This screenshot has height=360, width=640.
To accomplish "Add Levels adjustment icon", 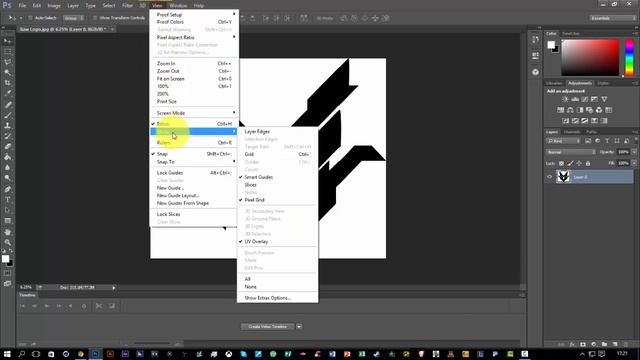I will pyautogui.click(x=575, y=99).
